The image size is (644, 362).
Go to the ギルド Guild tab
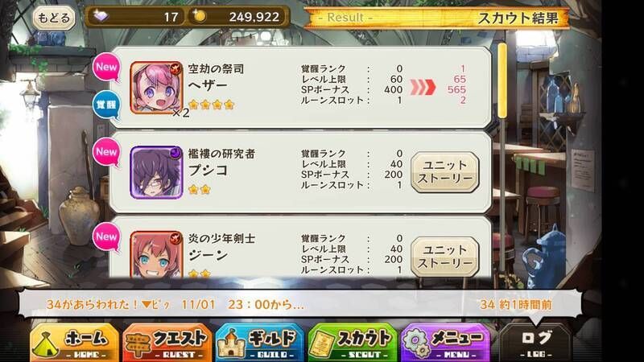(259, 343)
